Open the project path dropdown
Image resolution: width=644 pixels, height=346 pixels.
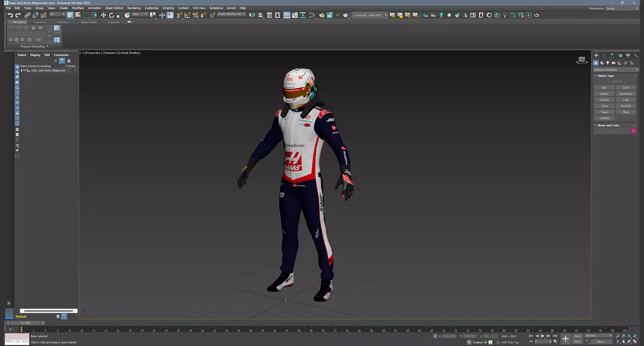pos(370,15)
